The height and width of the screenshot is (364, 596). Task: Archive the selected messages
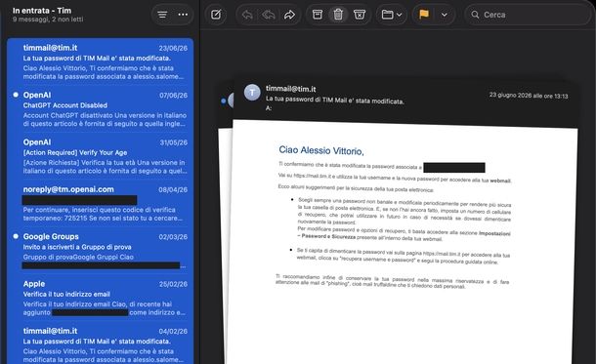click(318, 15)
